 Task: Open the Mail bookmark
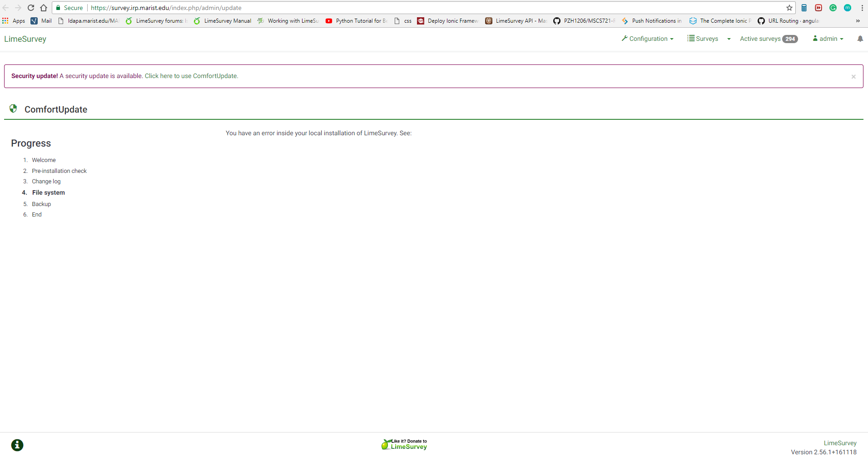coord(41,21)
